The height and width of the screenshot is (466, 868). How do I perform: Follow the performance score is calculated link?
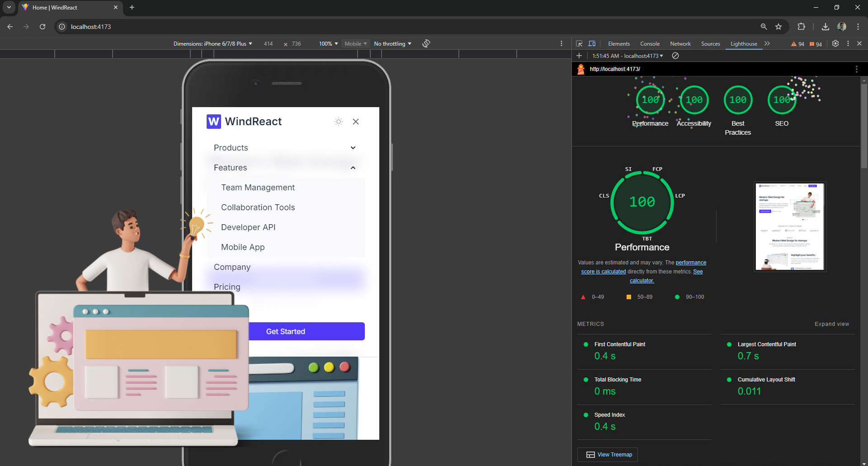[644, 267]
